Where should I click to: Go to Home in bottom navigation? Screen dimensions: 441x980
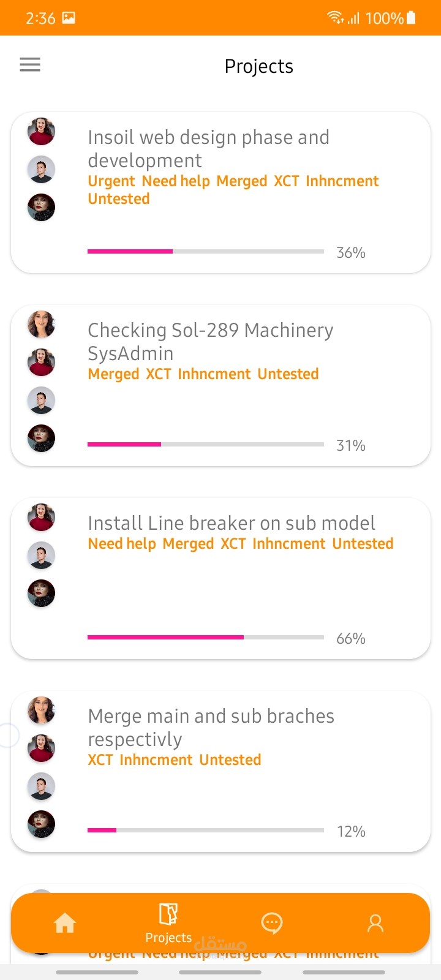tap(65, 923)
